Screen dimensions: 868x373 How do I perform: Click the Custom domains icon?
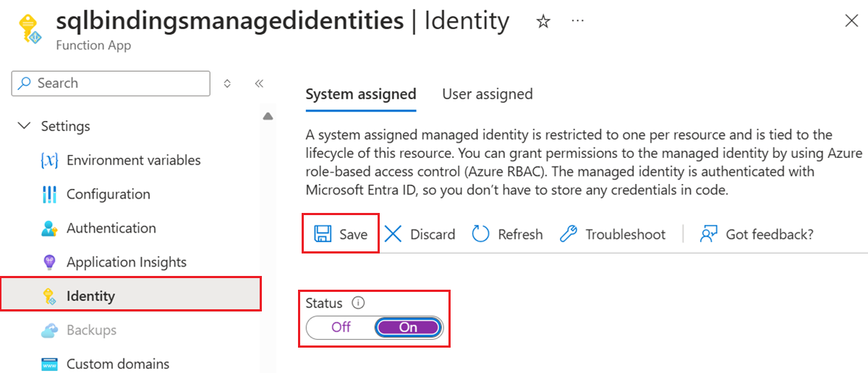(x=49, y=364)
